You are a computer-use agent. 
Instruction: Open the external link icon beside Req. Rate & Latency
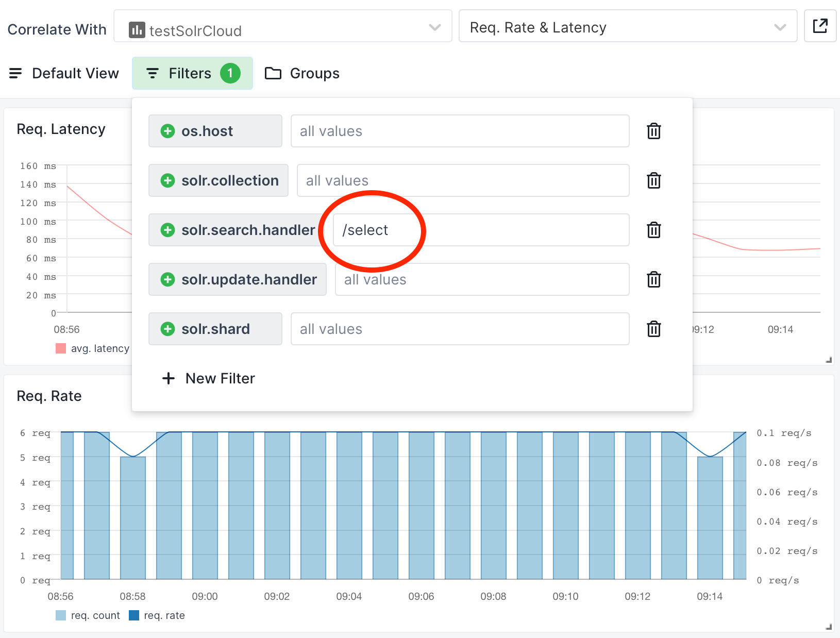[820, 26]
